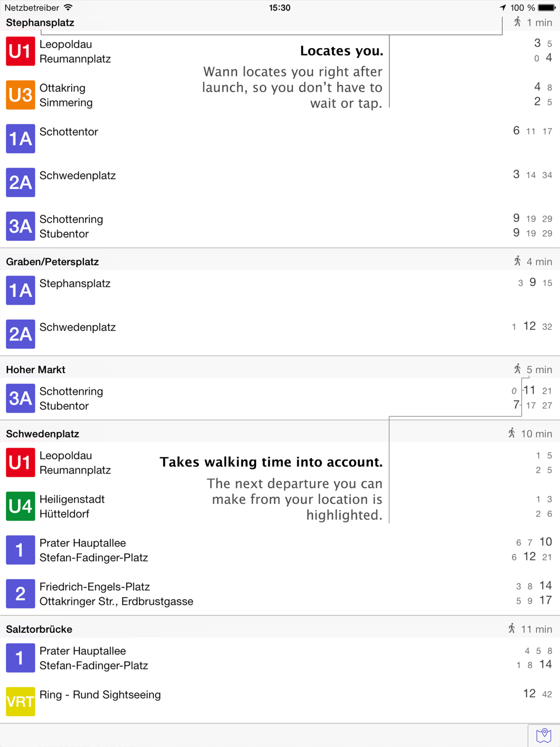This screenshot has width=560, height=747.
Task: Select the Graben/Petersplatz station header
Action: (x=280, y=262)
